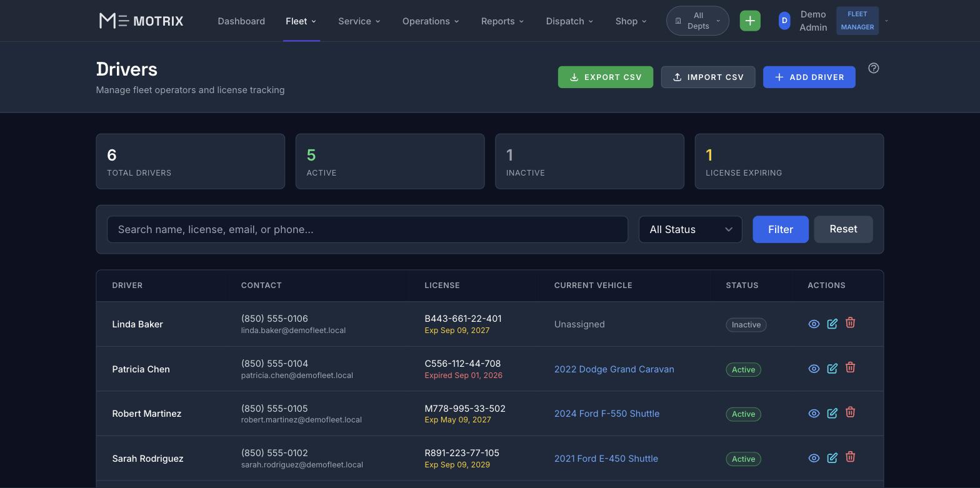Expand the user account menu chevron
The image size is (980, 488).
886,21
